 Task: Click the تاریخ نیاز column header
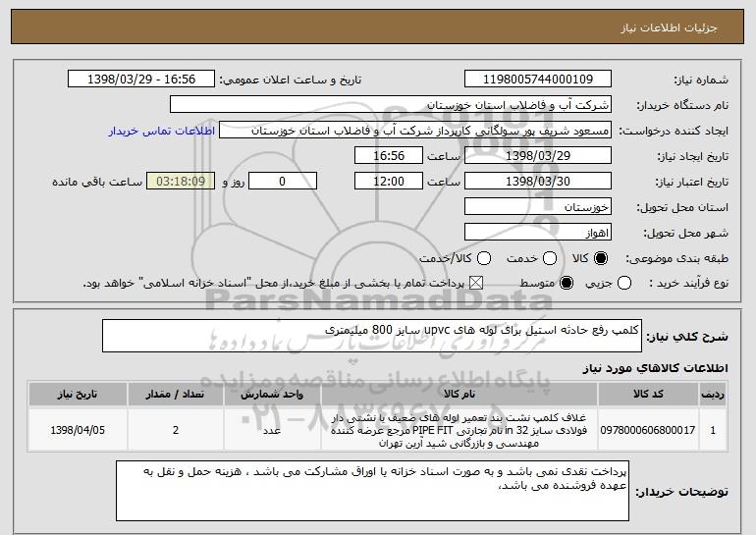[x=78, y=395]
